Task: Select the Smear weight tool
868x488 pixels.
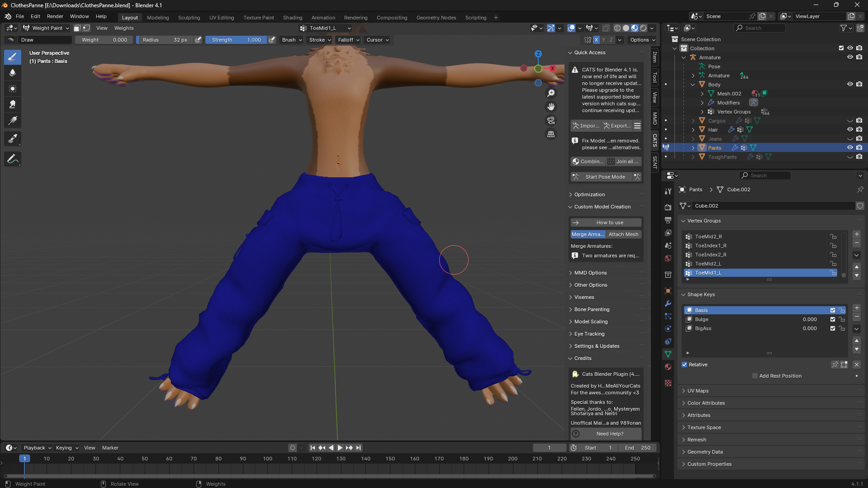Action: click(13, 104)
